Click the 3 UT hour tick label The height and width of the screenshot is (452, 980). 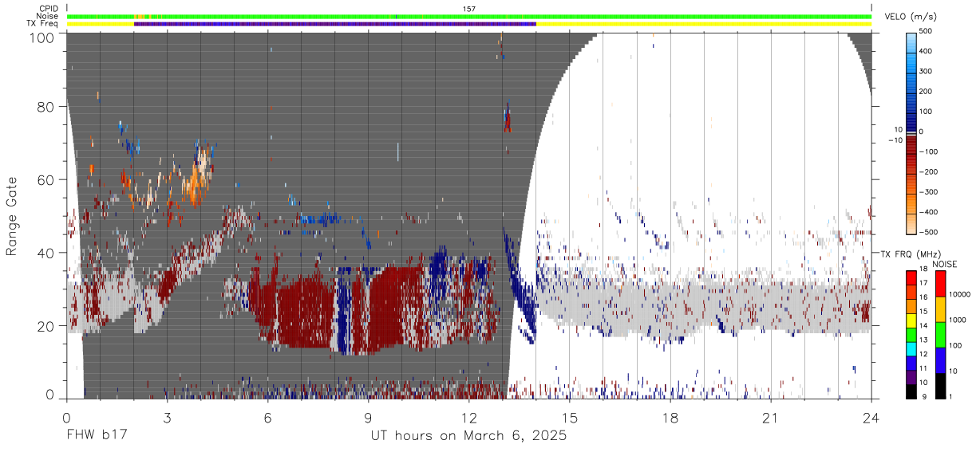[x=168, y=417]
